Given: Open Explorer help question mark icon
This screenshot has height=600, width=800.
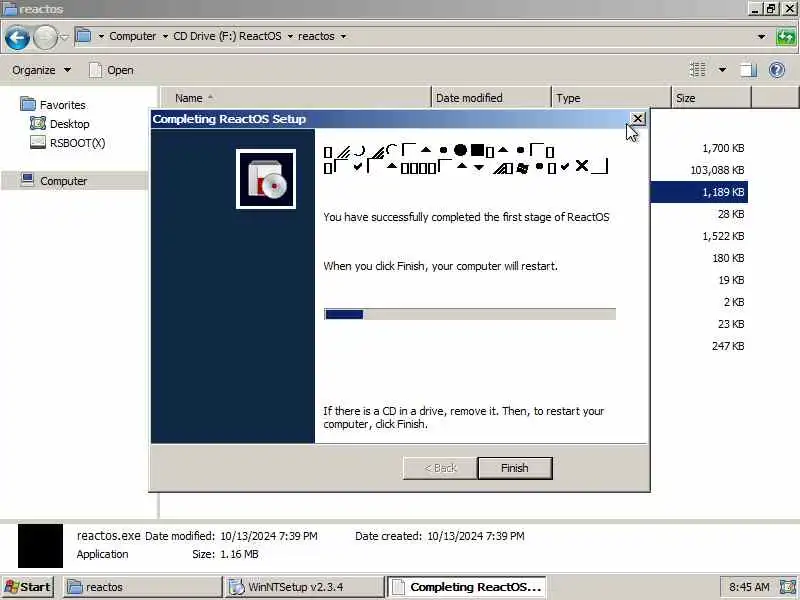Looking at the screenshot, I should pos(777,69).
